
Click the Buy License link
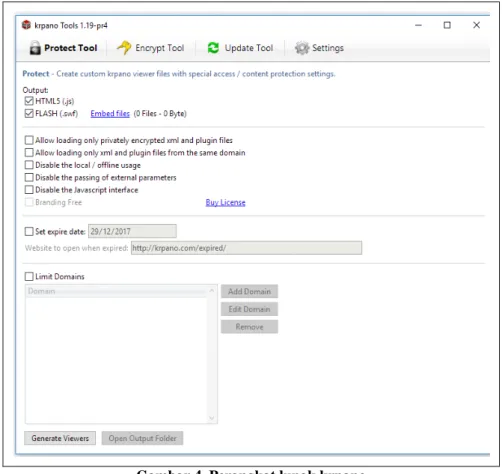click(225, 202)
